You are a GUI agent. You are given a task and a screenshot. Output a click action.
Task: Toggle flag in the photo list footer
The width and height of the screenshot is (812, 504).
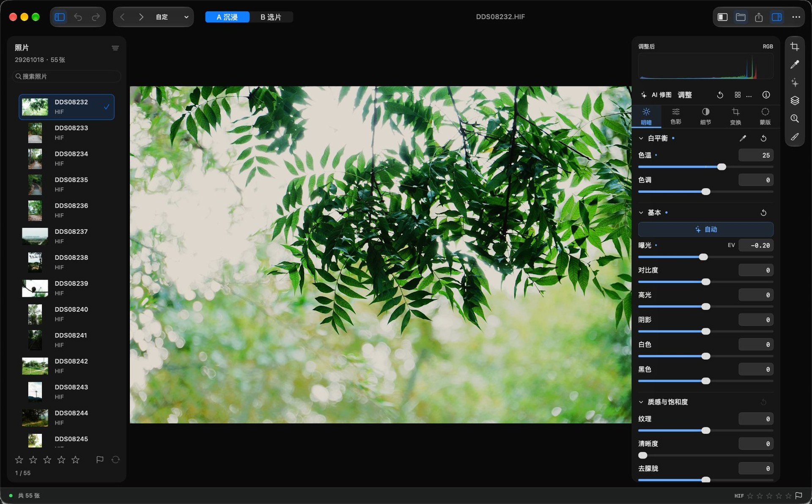100,460
